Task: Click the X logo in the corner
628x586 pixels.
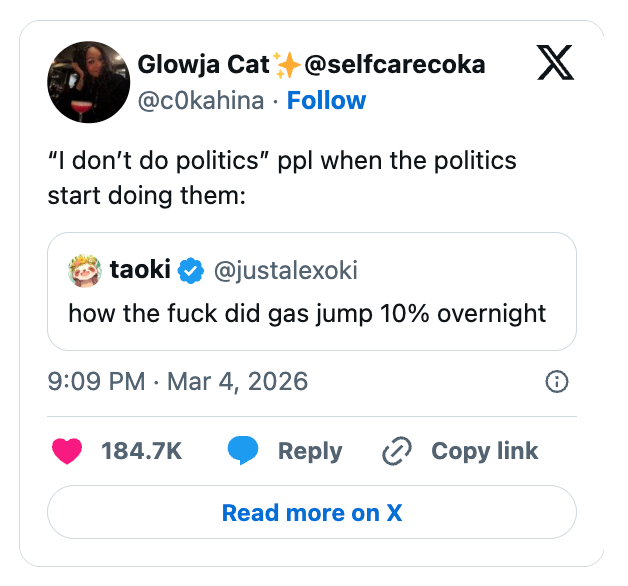Action: click(x=556, y=64)
